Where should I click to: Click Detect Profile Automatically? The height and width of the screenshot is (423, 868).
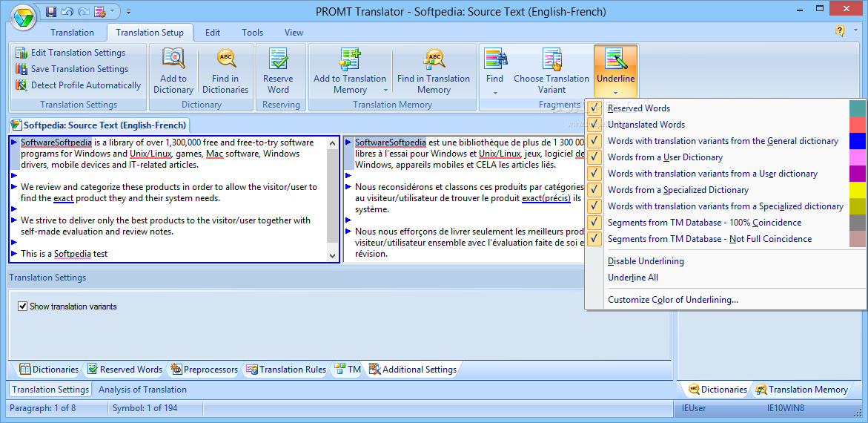(x=78, y=85)
